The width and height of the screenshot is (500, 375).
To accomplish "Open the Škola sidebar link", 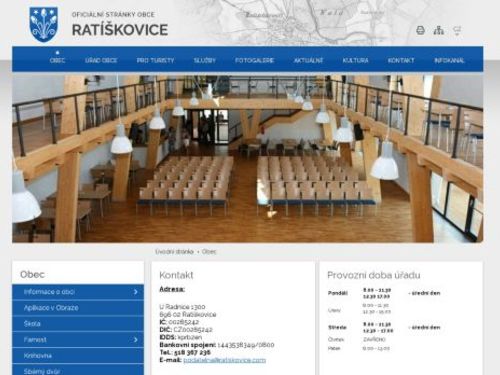I will (78, 324).
